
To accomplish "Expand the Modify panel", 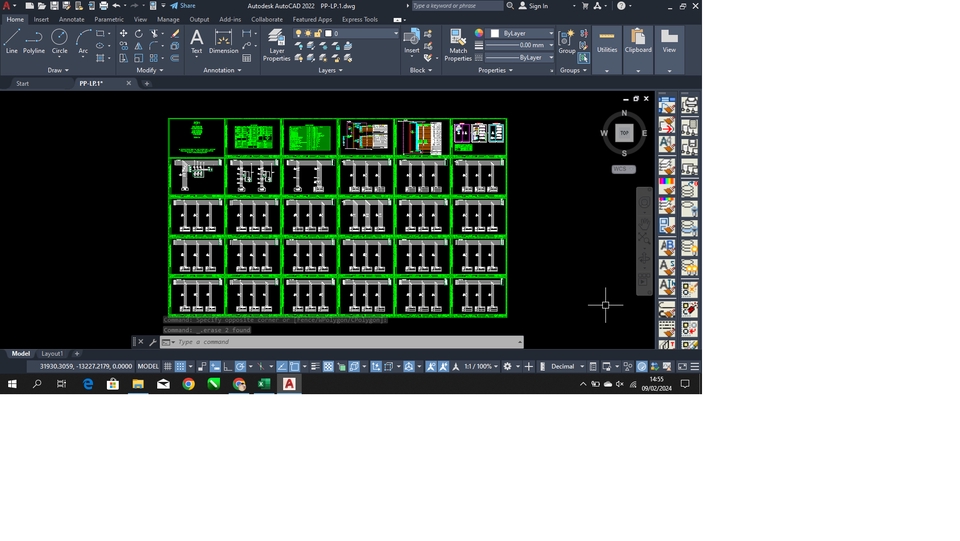I will (x=149, y=70).
